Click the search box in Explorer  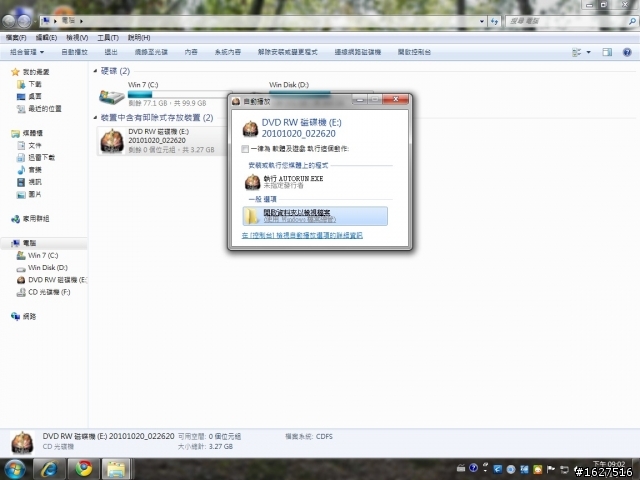pos(570,21)
